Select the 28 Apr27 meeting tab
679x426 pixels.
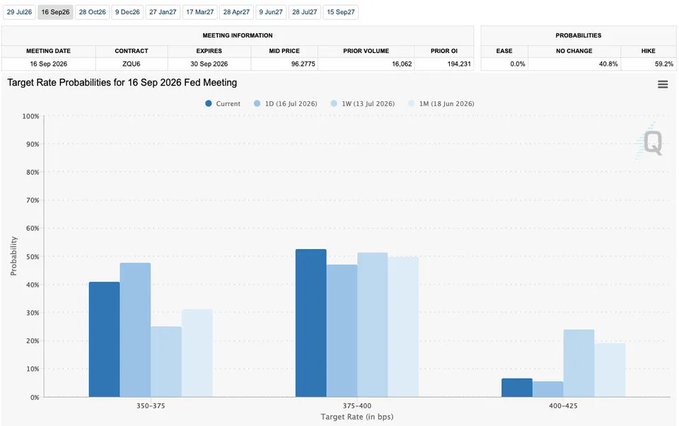coord(236,12)
